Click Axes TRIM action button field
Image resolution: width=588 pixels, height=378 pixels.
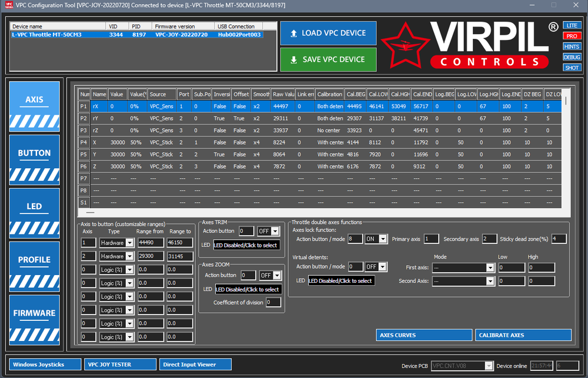click(246, 231)
